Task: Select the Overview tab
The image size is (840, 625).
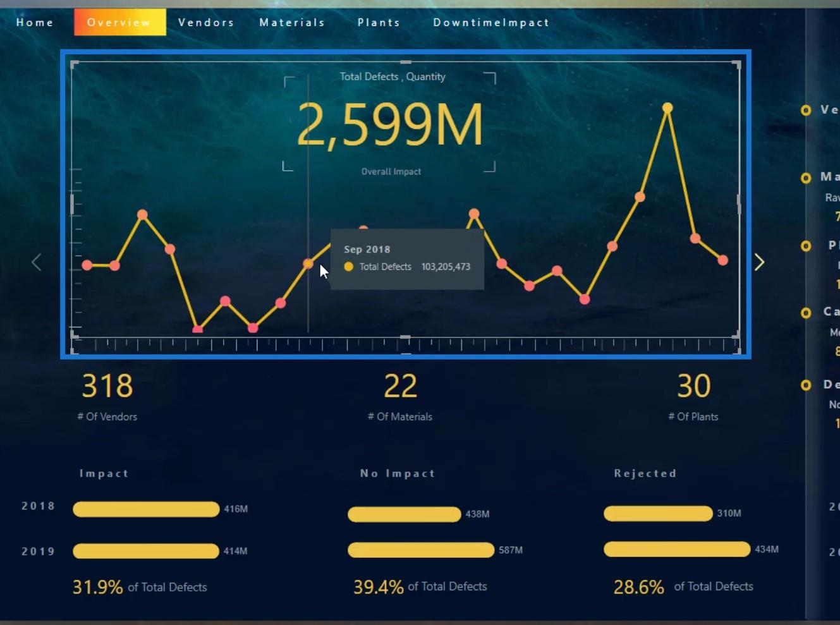Action: [x=120, y=22]
